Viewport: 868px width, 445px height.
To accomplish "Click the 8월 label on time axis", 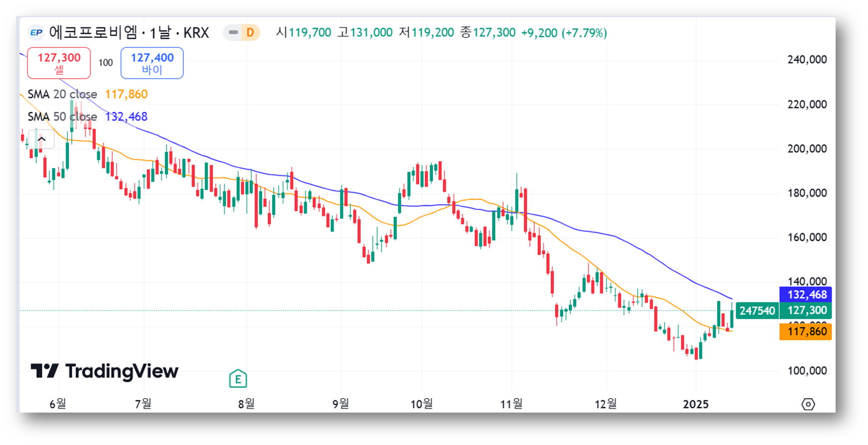I will [x=246, y=404].
